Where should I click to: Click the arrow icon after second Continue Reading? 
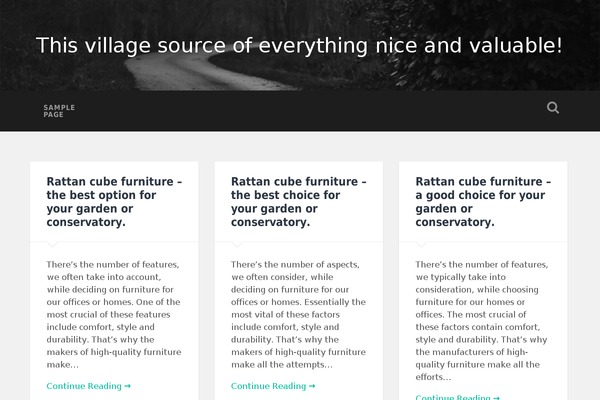(312, 386)
